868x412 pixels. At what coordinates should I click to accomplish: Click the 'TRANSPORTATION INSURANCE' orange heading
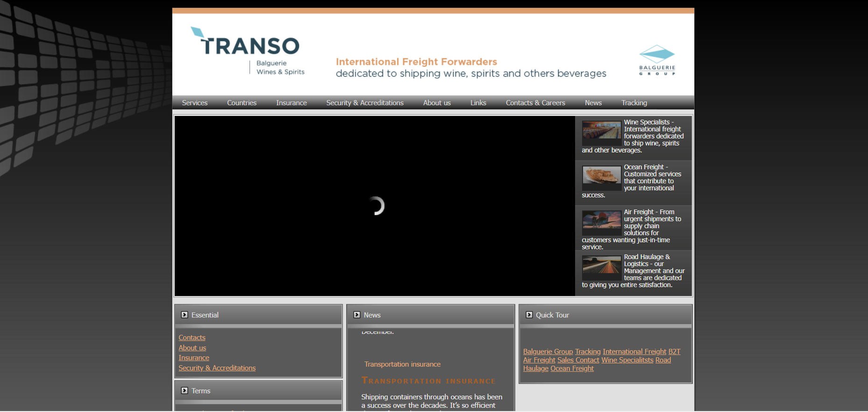(x=428, y=381)
